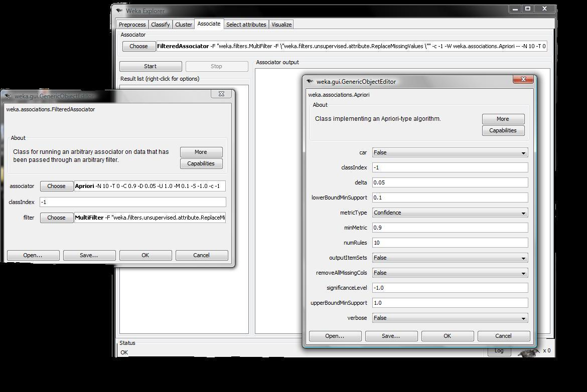
Task: Click the MultiFilter options string
Action: 150,218
